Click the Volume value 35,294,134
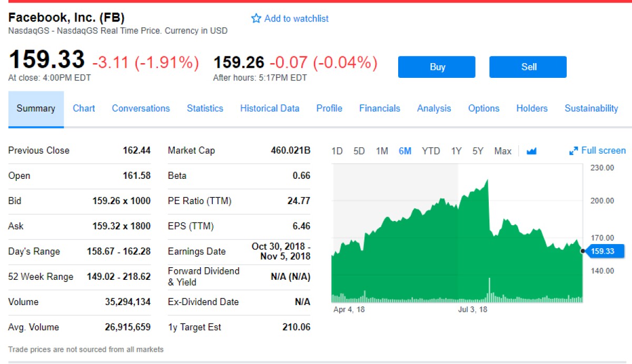632x364 pixels. [128, 302]
